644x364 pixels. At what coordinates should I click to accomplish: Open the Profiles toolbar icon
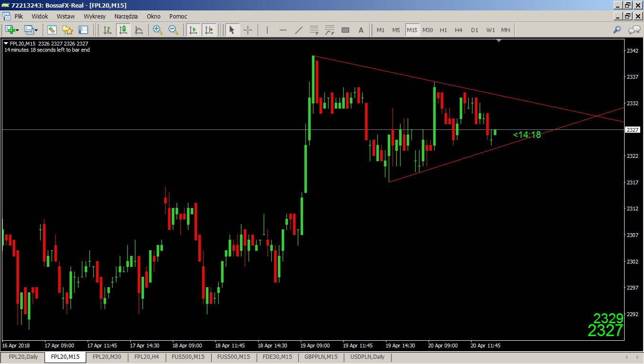coord(29,30)
